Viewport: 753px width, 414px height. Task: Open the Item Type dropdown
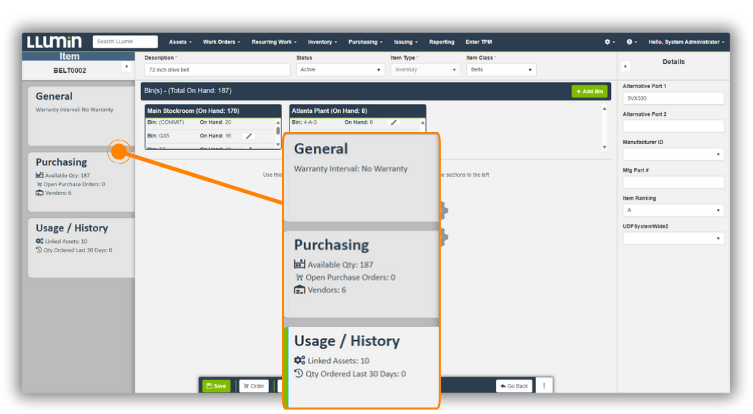coord(424,70)
